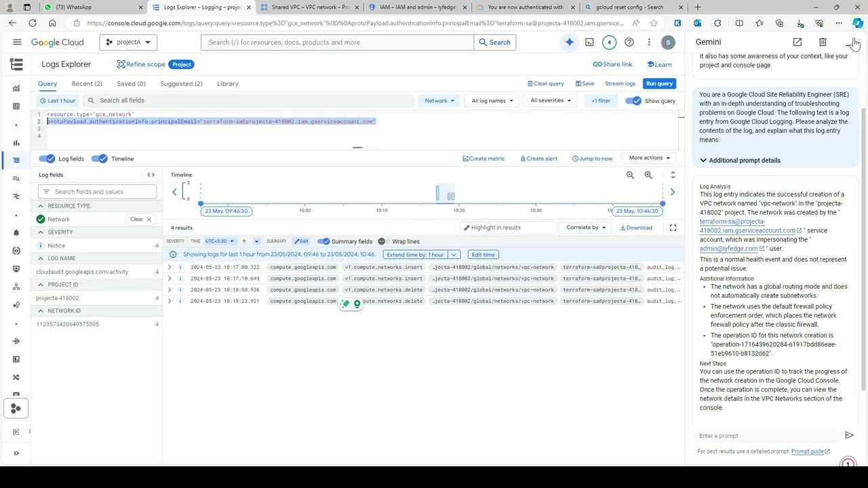
Task: Click Clear query
Action: point(546,83)
